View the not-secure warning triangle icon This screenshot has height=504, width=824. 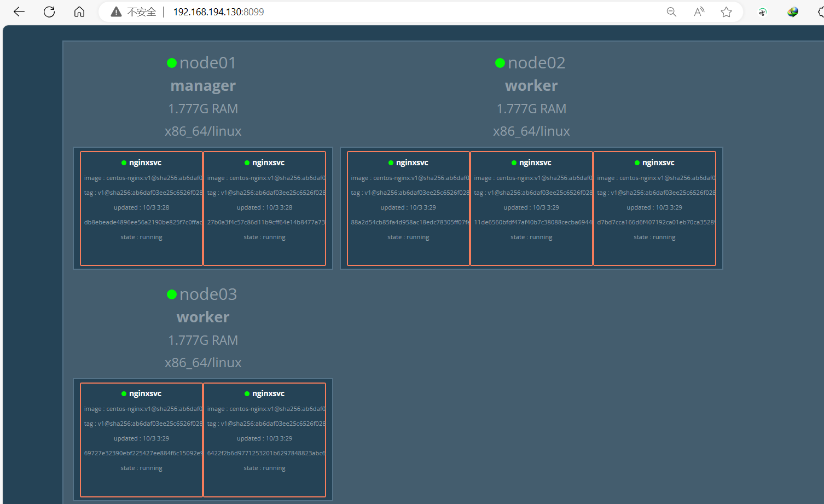(x=116, y=12)
